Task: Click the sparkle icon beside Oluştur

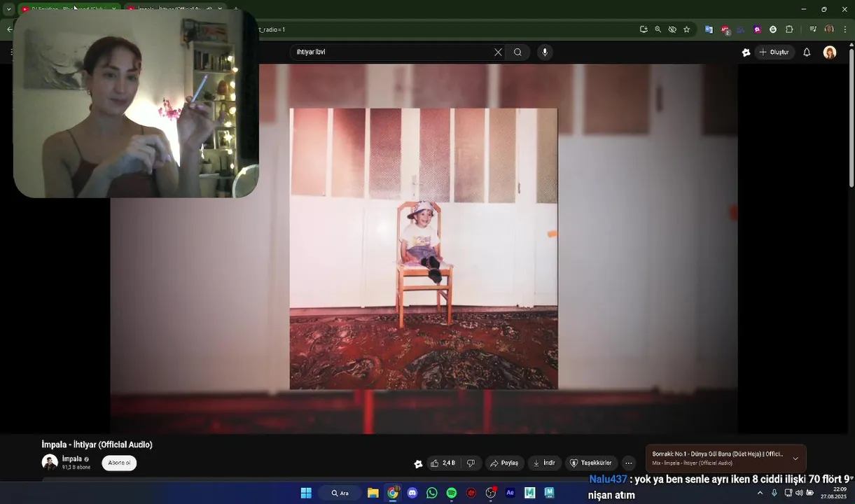Action: click(x=746, y=52)
